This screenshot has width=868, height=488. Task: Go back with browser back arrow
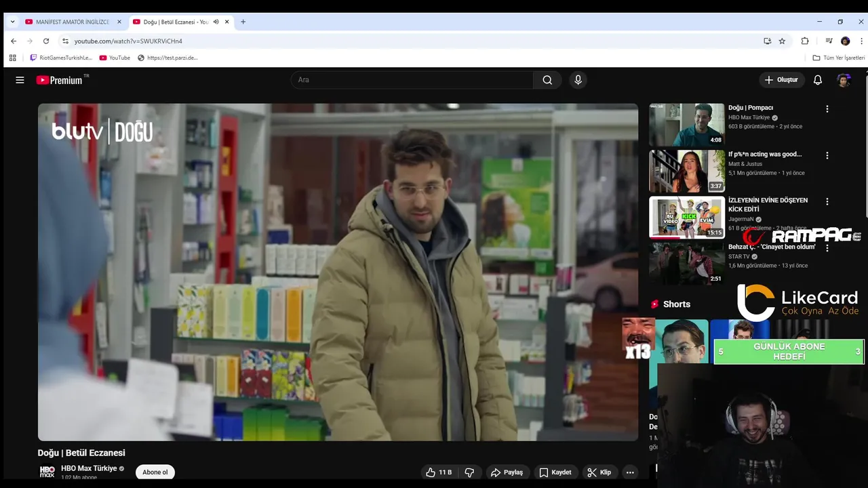click(14, 41)
